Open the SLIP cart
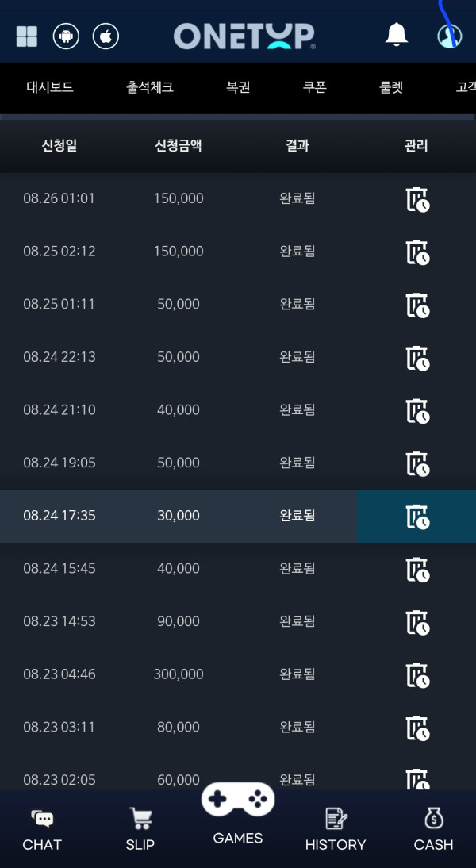The height and width of the screenshot is (868, 476). 140,830
